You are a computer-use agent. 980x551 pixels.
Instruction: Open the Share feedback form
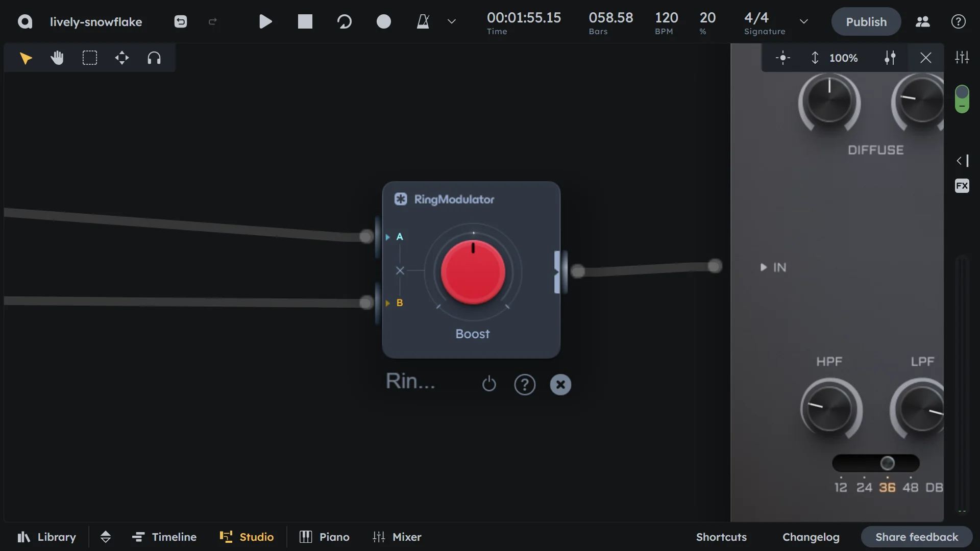(916, 537)
